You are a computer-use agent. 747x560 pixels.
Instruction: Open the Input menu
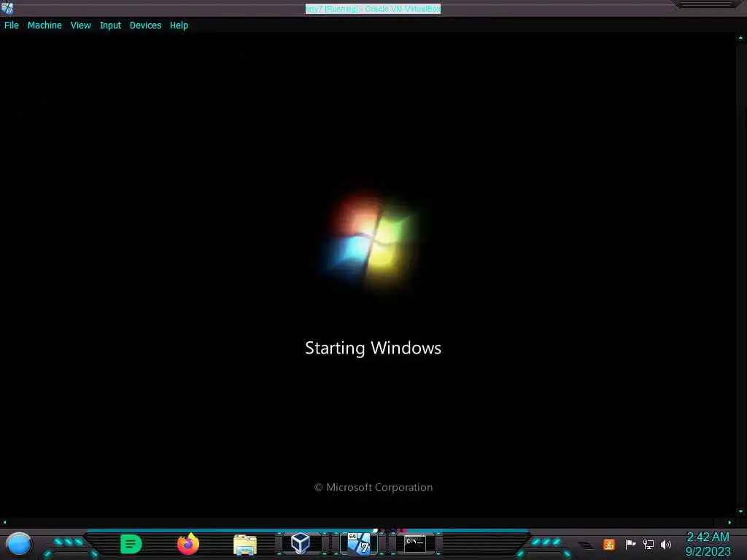110,26
